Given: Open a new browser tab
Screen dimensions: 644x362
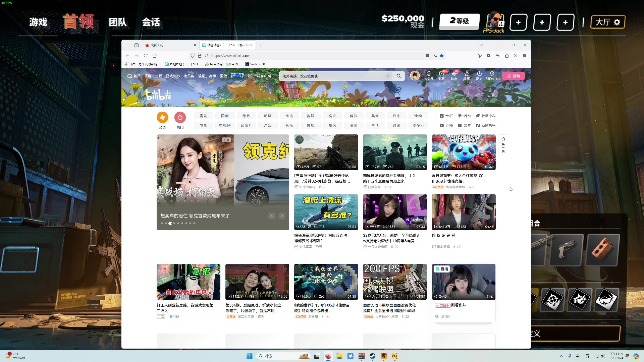Looking at the screenshot, I should click(261, 45).
